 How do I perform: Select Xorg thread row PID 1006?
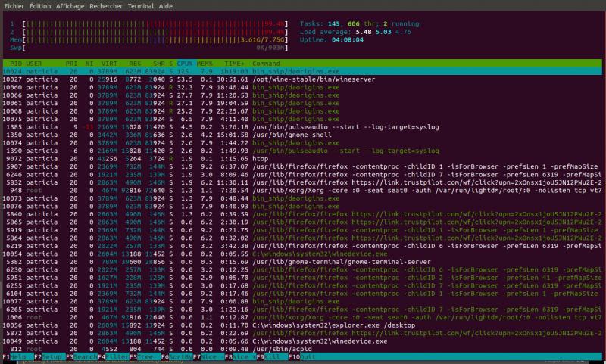point(302,317)
